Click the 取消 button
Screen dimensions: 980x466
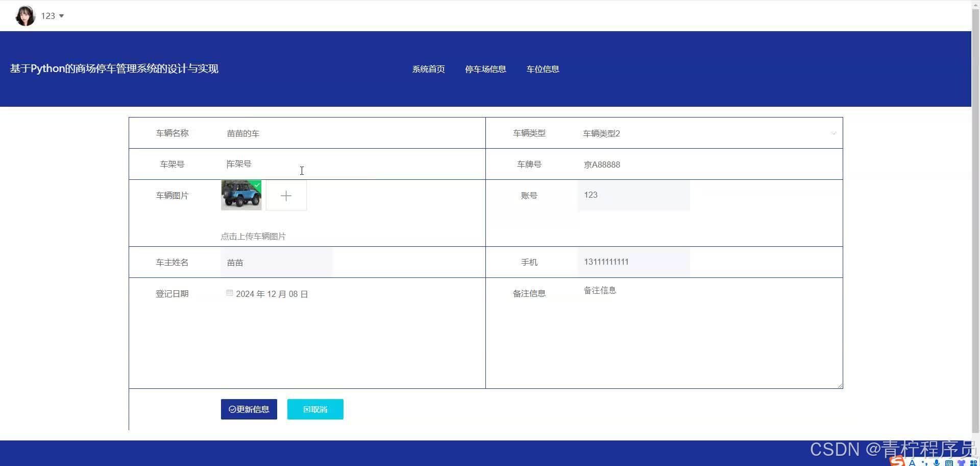pyautogui.click(x=315, y=409)
